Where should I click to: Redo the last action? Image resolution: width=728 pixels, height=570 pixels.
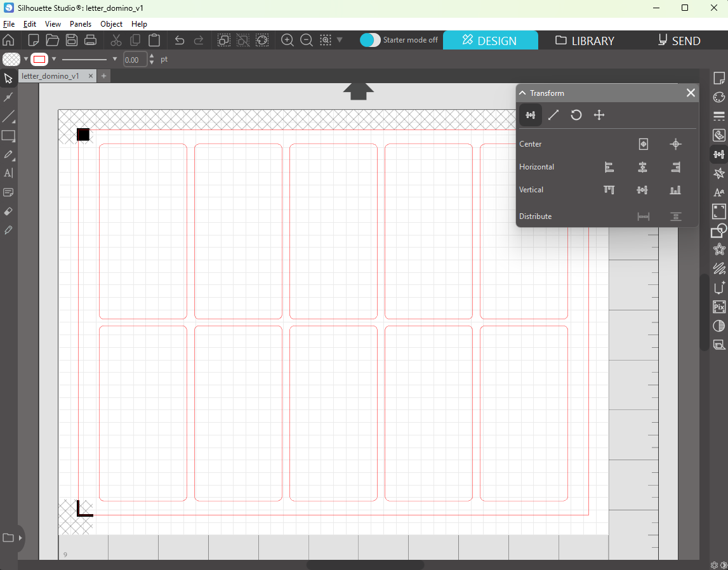tap(198, 41)
